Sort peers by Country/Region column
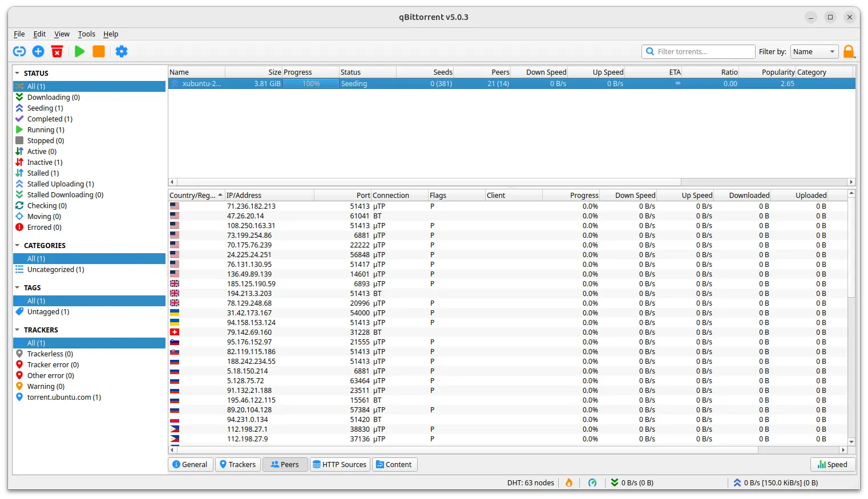Screen dimensions: 868x499 tap(196, 196)
